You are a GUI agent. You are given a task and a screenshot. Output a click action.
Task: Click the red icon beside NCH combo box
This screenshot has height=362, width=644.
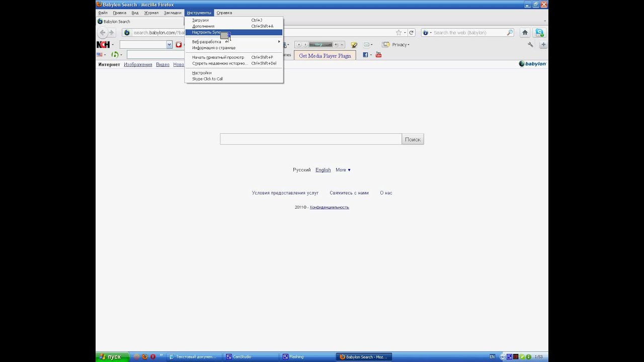(x=179, y=45)
